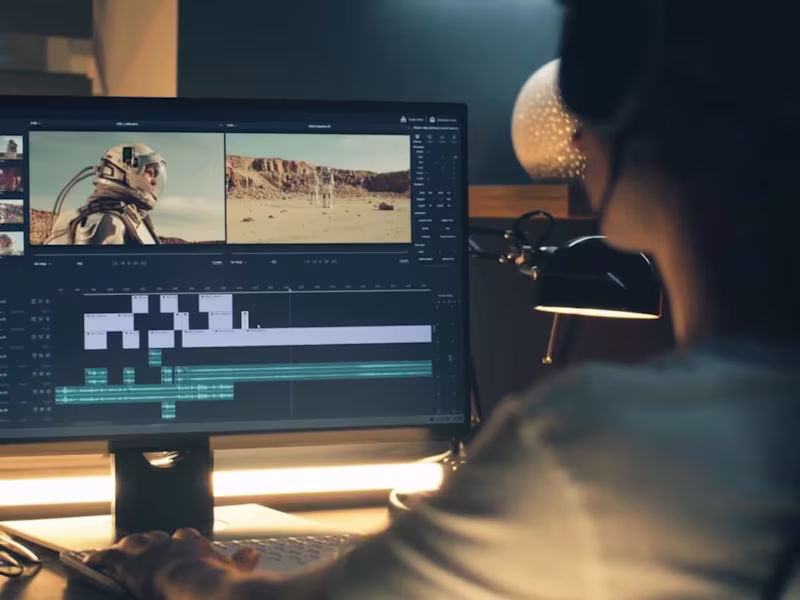Jump to last frame in program monitor controls
800x600 pixels.
pyautogui.click(x=334, y=262)
